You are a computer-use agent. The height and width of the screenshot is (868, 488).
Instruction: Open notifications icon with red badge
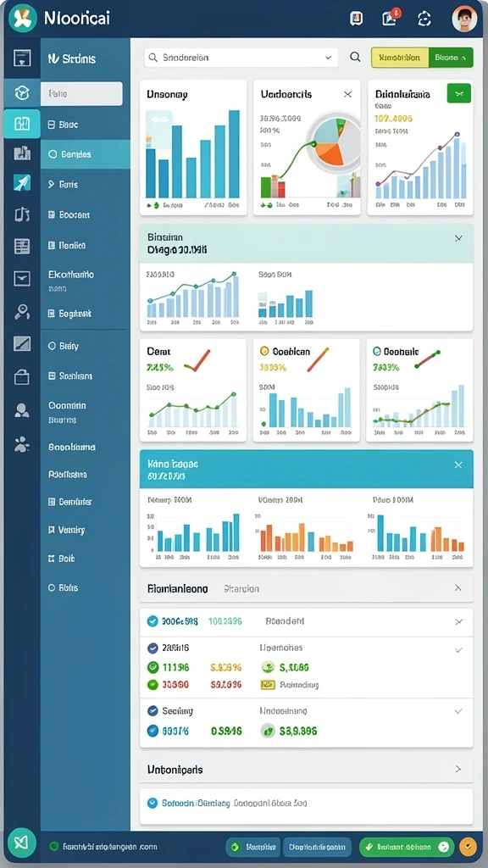point(390,18)
